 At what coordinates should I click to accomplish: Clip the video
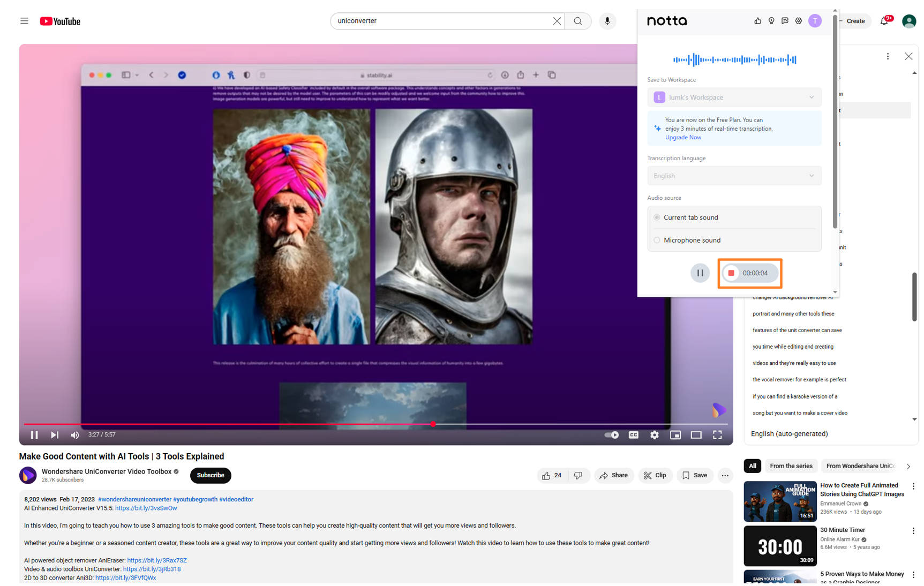point(655,476)
